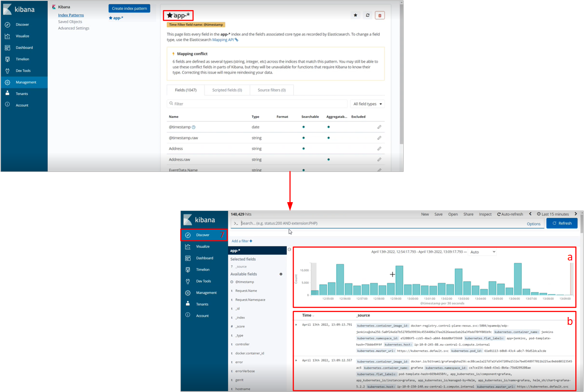Click the edit pencil for Address.raw field
This screenshot has height=392, width=584.
(379, 160)
